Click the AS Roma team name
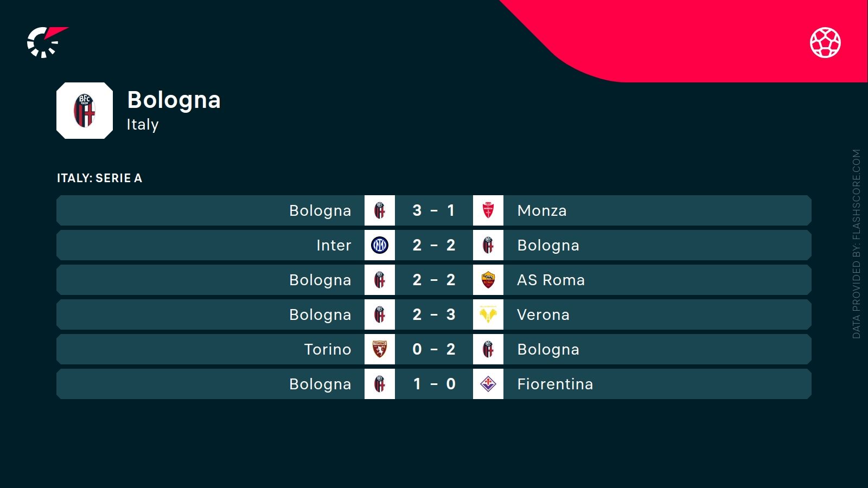The image size is (868, 488). click(551, 280)
